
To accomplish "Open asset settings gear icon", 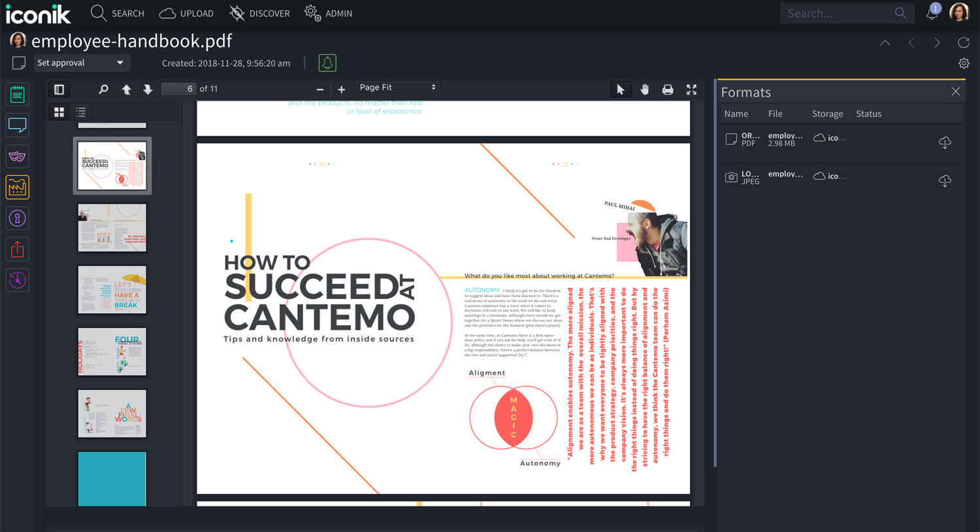I will (964, 63).
